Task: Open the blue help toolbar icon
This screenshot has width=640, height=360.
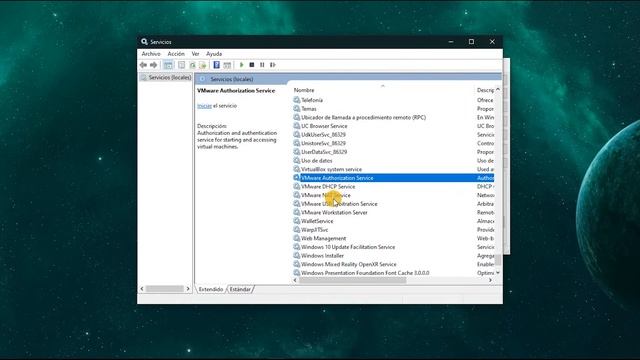Action: (x=216, y=65)
